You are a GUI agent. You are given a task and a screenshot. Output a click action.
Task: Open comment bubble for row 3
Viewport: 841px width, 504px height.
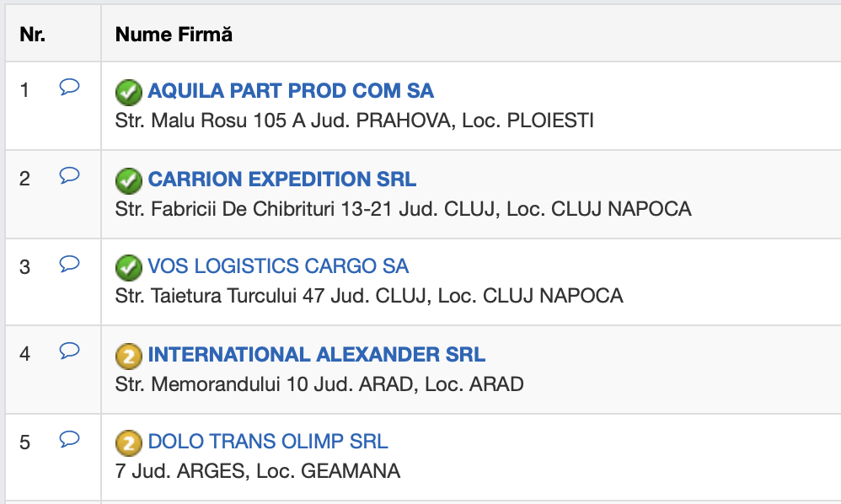pos(70,264)
